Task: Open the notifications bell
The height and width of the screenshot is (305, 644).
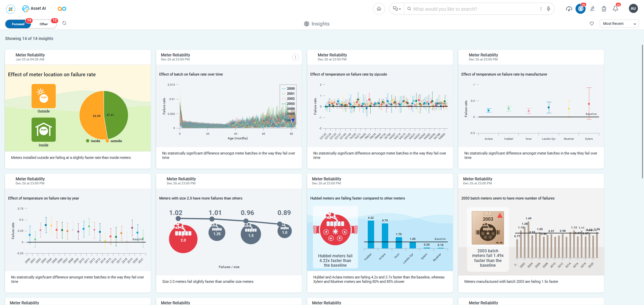Action: (615, 9)
